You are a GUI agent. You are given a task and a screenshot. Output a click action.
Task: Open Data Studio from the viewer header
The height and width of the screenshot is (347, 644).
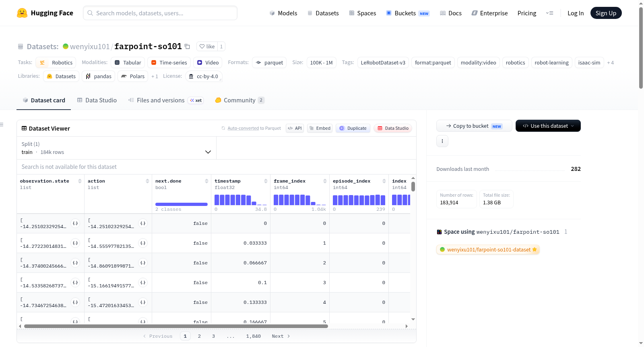coord(393,128)
